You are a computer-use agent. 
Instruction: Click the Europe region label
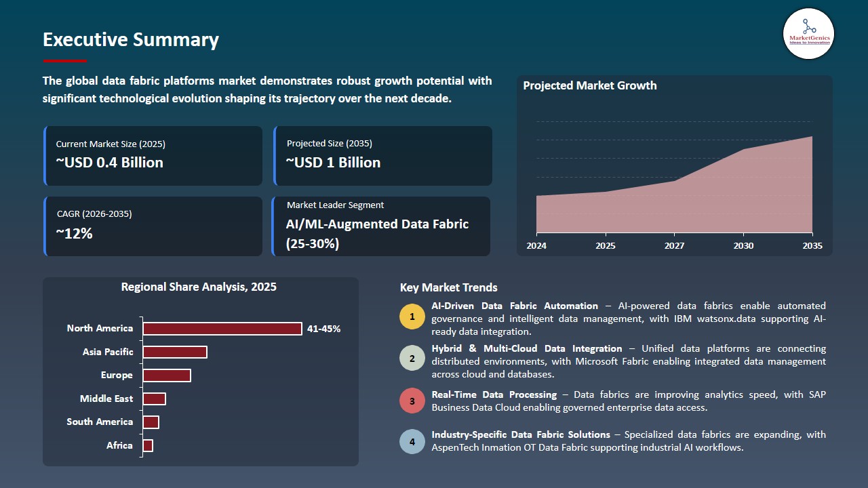117,375
